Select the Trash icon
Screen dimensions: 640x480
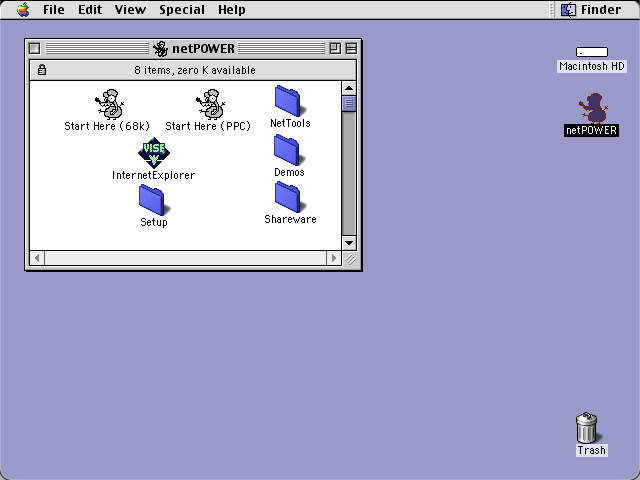click(x=587, y=427)
